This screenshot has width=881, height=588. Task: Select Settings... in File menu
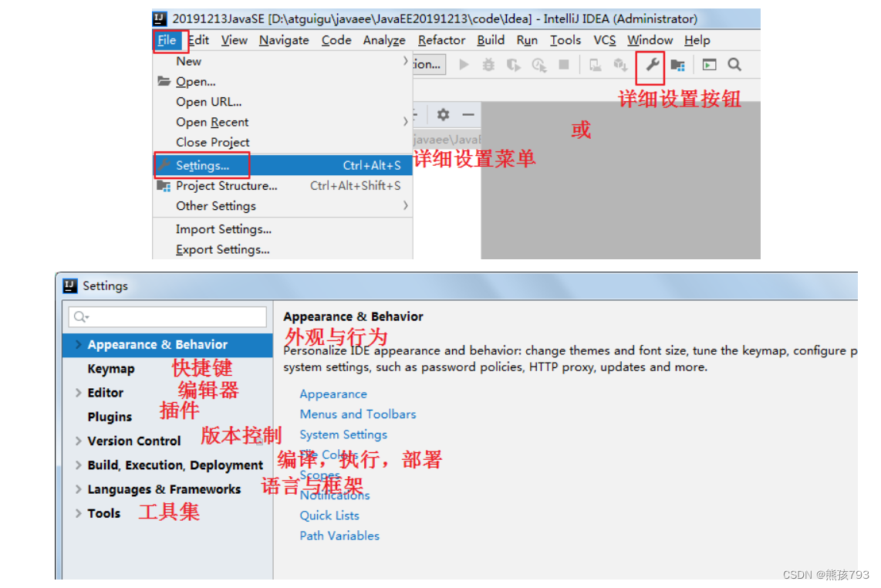point(282,165)
